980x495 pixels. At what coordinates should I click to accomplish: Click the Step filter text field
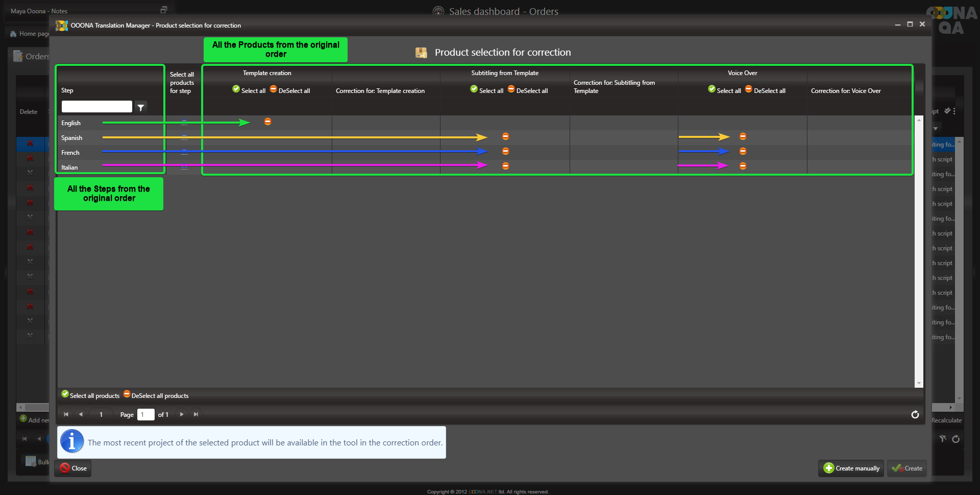click(x=96, y=106)
